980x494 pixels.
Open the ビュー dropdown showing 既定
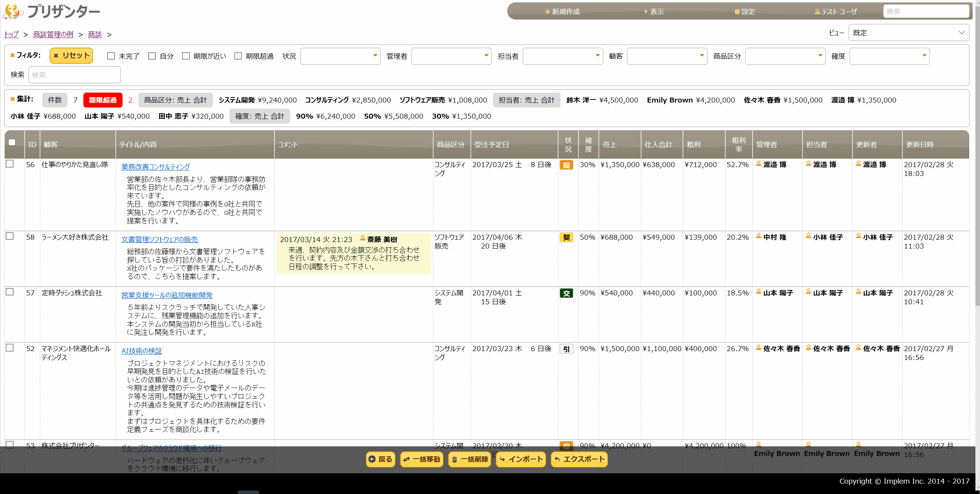coord(909,33)
